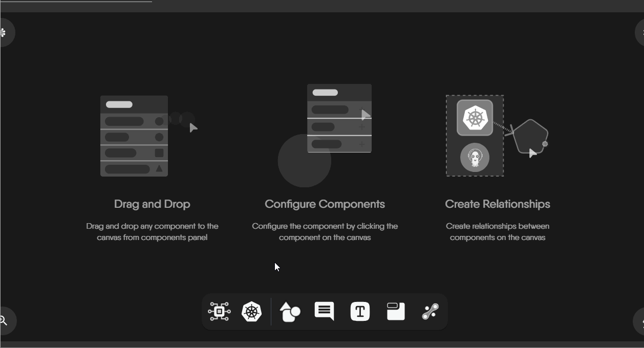Open the Notes tool from the dock
This screenshot has height=348, width=644.
click(x=395, y=311)
